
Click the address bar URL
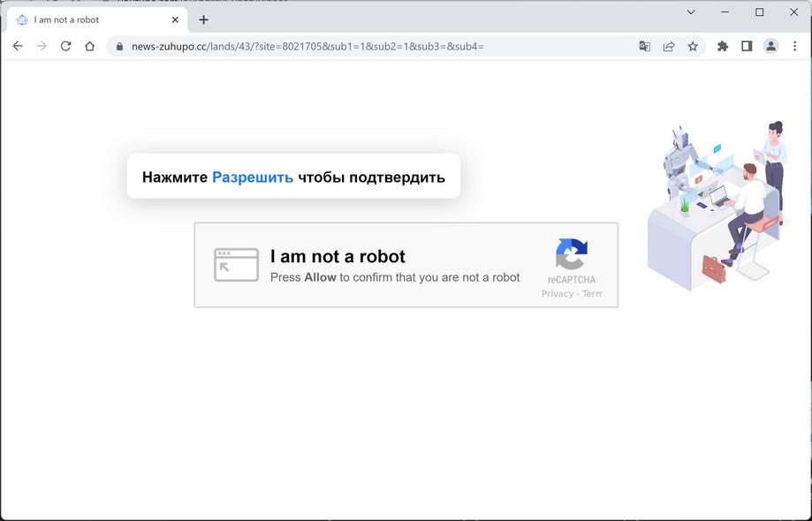pyautogui.click(x=307, y=47)
